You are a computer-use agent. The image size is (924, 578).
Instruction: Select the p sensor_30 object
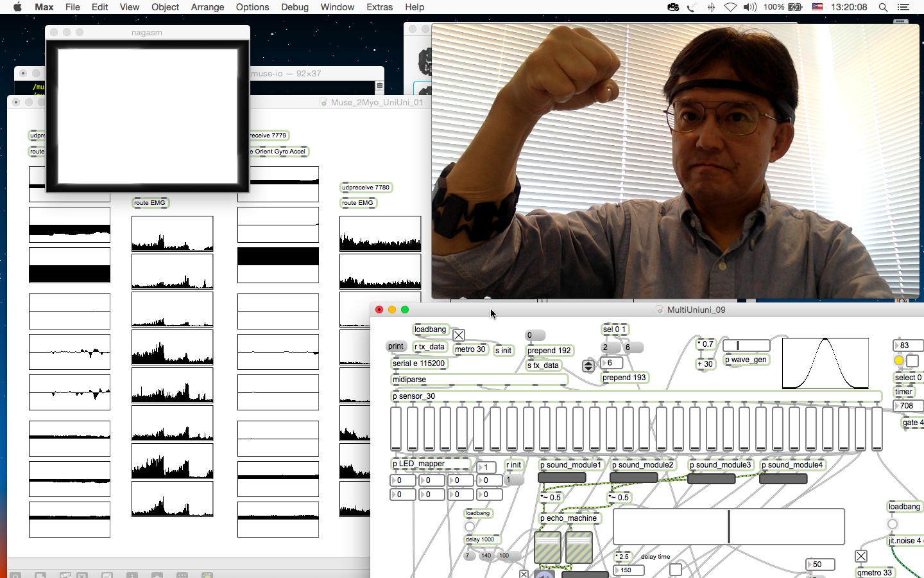click(636, 396)
